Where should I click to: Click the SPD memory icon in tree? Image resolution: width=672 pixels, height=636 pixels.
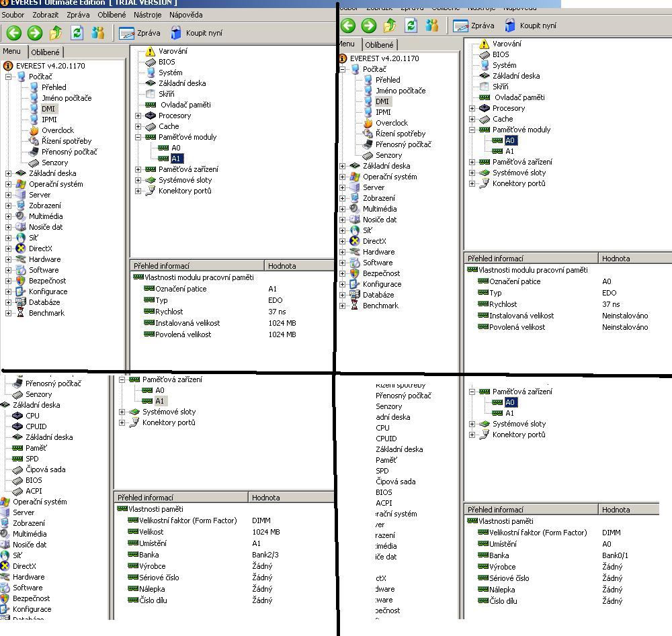pyautogui.click(x=17, y=459)
